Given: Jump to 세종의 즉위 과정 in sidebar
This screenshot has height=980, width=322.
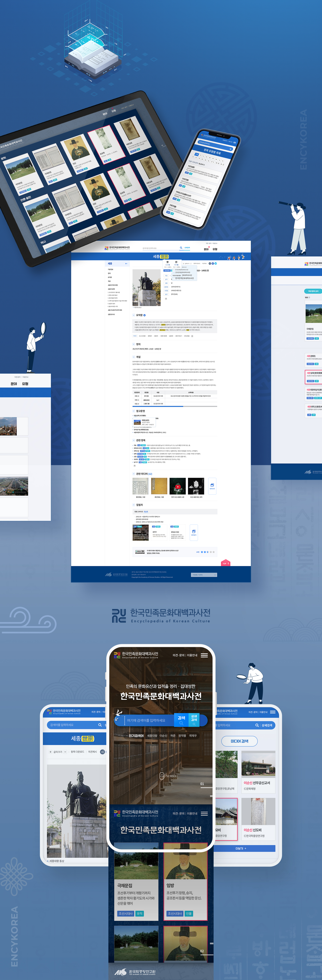Looking at the screenshot, I should (113, 285).
